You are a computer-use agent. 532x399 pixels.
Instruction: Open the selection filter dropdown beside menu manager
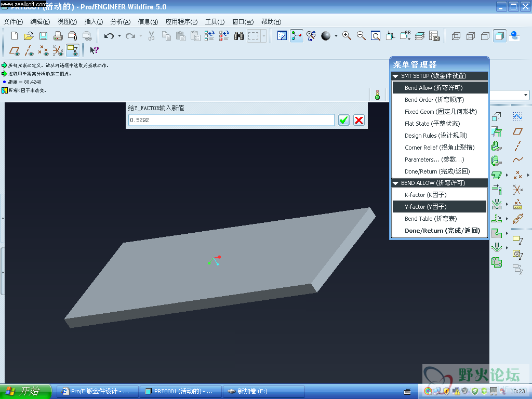[x=526, y=95]
